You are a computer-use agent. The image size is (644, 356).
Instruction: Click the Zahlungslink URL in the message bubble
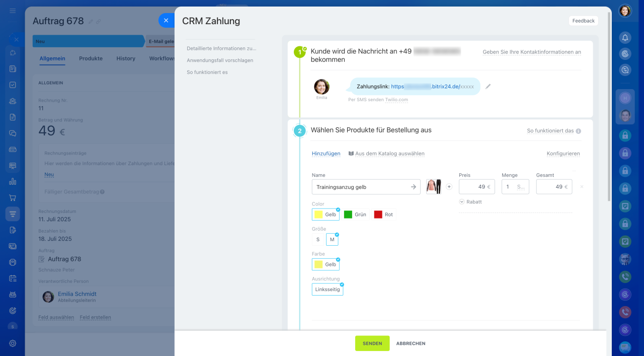coord(433,87)
